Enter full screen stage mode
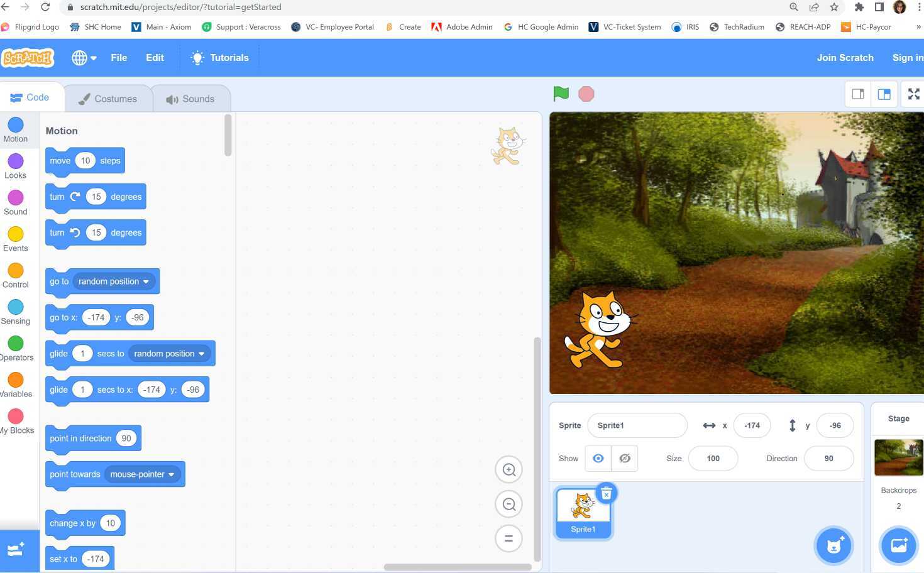Viewport: 924px width, 573px height. tap(913, 94)
